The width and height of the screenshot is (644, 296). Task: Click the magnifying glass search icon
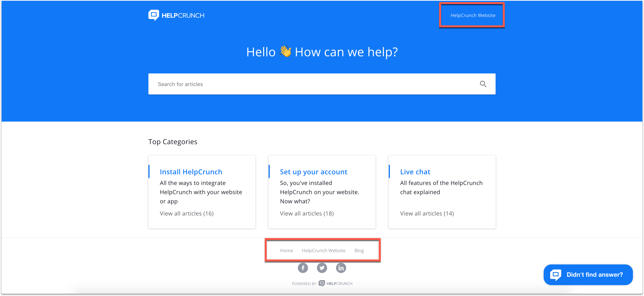coord(483,84)
